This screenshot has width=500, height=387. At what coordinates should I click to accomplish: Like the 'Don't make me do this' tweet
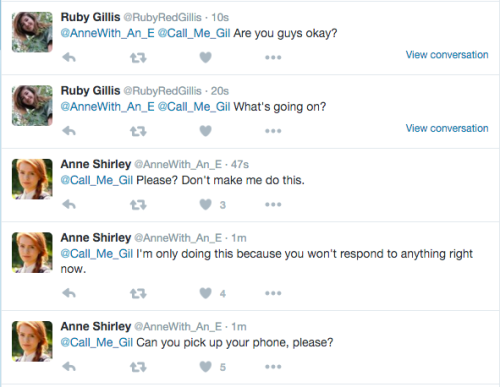[x=206, y=204]
